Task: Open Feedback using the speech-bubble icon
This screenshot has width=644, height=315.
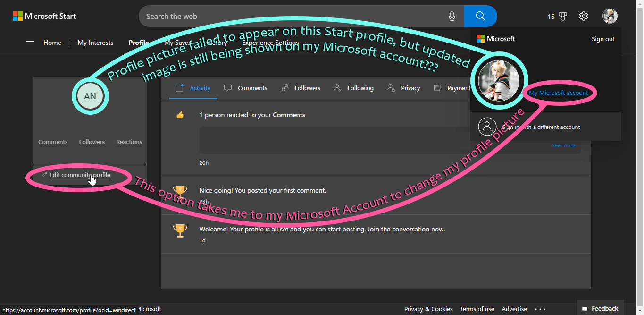Action: [585, 308]
